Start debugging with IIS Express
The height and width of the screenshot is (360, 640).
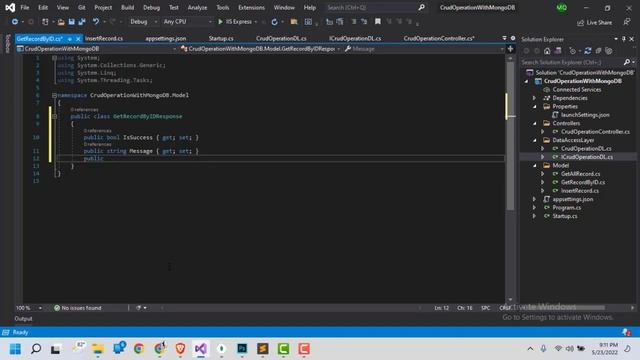tap(236, 22)
